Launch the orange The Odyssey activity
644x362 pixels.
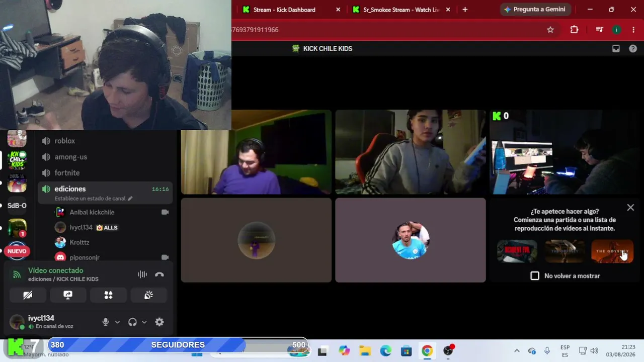click(612, 251)
